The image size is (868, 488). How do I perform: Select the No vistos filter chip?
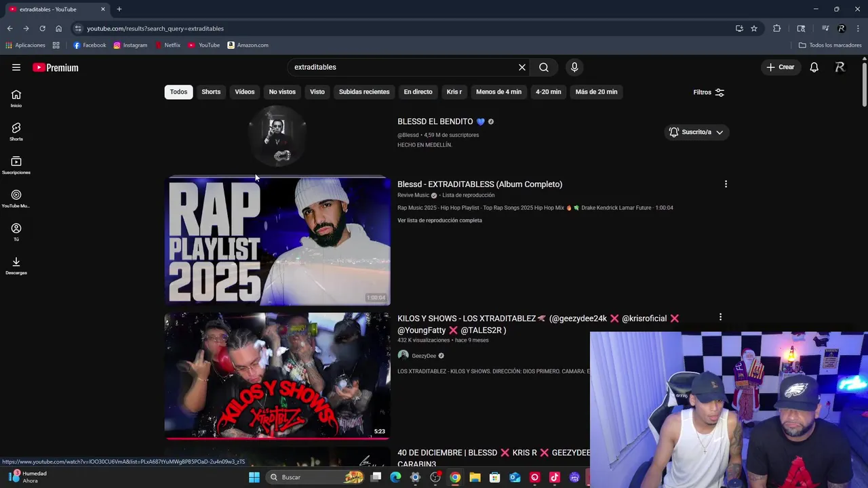tap(282, 92)
